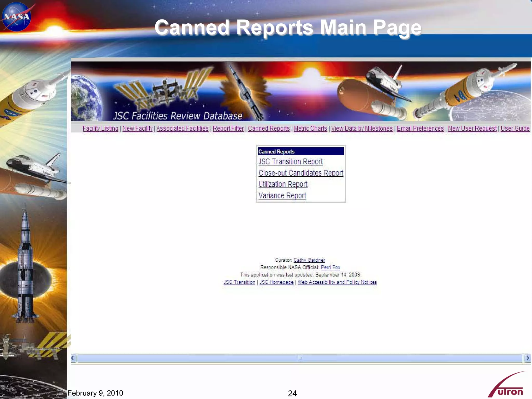
Task: Open JSC Transition footer link
Action: pos(239,282)
